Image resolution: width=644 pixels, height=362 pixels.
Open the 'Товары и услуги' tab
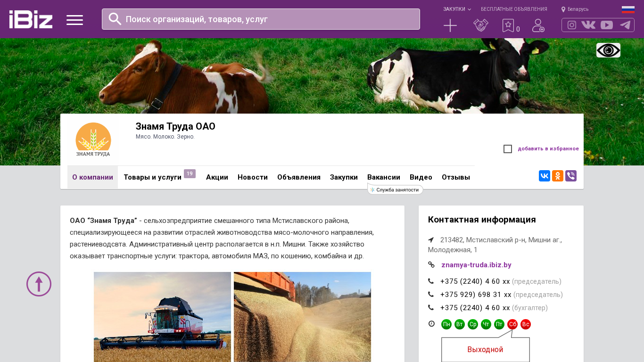tap(153, 177)
